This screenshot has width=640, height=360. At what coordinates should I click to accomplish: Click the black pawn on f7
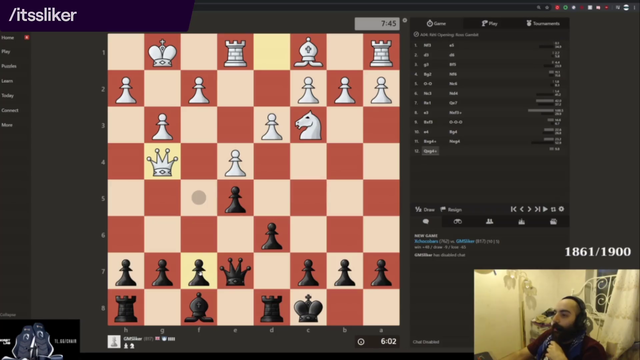[x=199, y=271]
